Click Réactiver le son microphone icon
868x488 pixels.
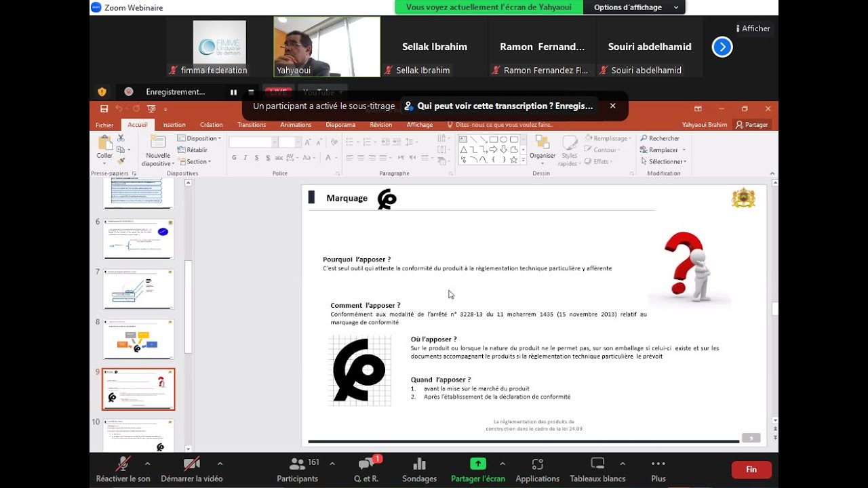coord(123,464)
